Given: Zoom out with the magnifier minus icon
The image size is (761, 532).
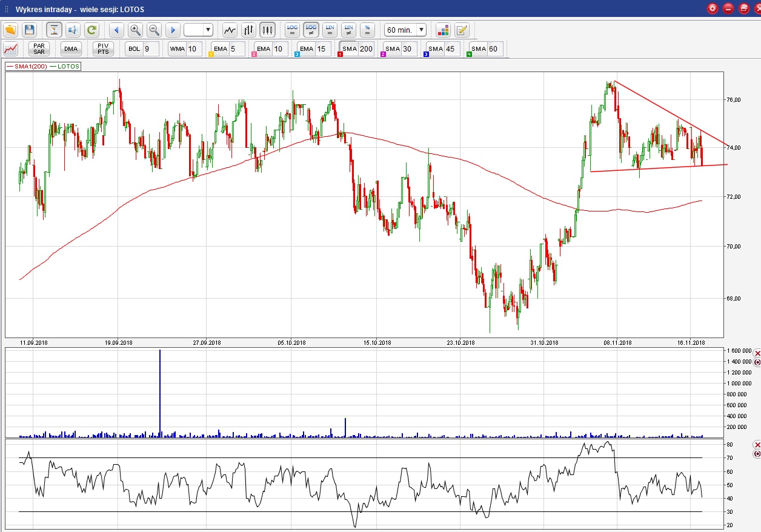Looking at the screenshot, I should (x=154, y=30).
